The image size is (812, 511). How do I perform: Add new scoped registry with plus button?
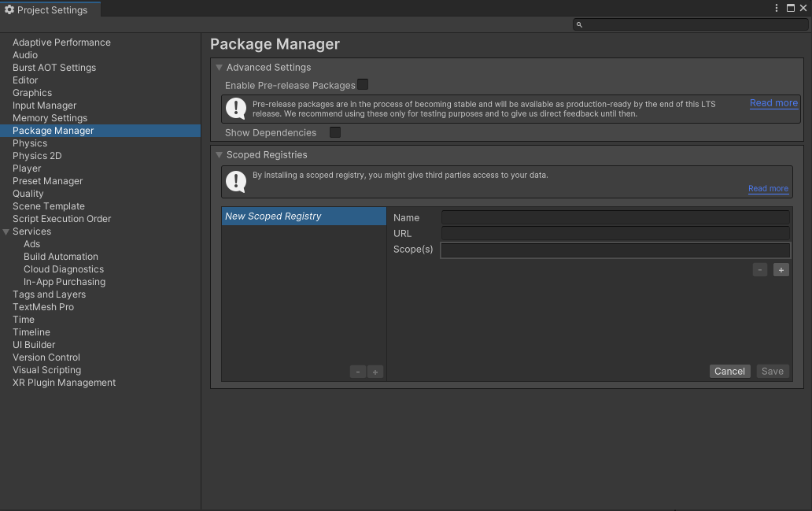click(x=375, y=372)
